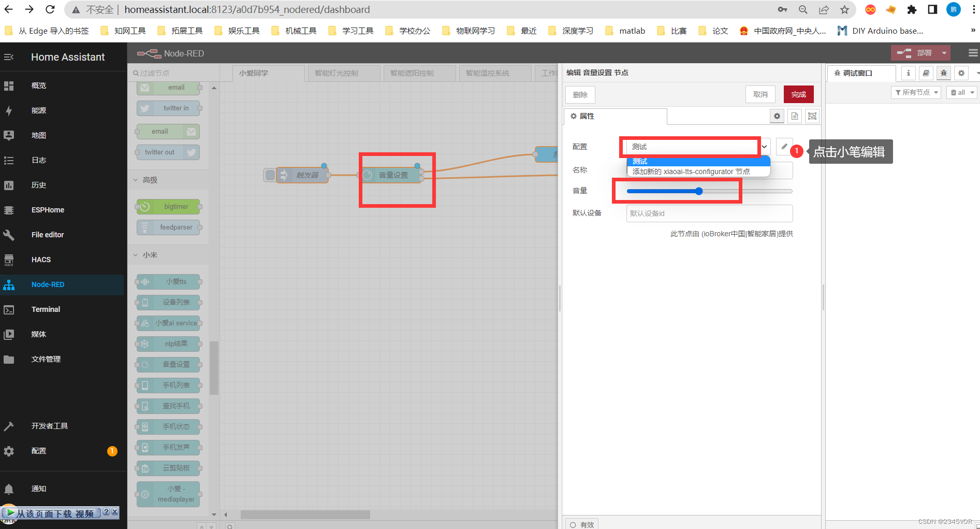The height and width of the screenshot is (529, 980).
Task: Open the debug bug sidebar icon
Action: coord(944,73)
